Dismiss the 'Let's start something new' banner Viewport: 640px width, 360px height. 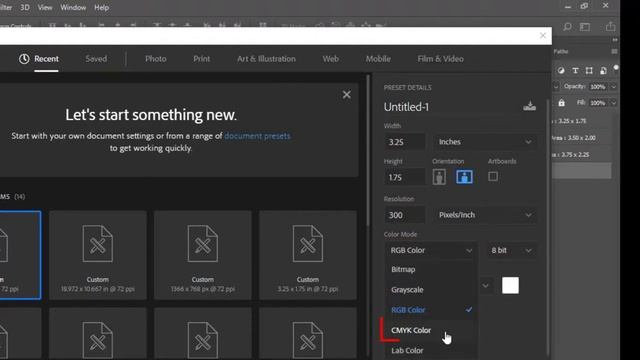[x=347, y=95]
